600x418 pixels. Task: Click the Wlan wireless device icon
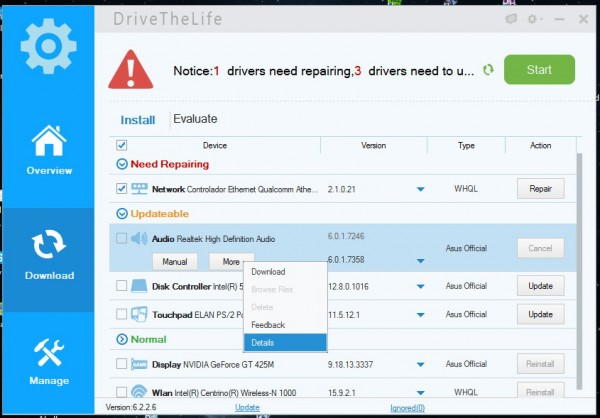139,392
